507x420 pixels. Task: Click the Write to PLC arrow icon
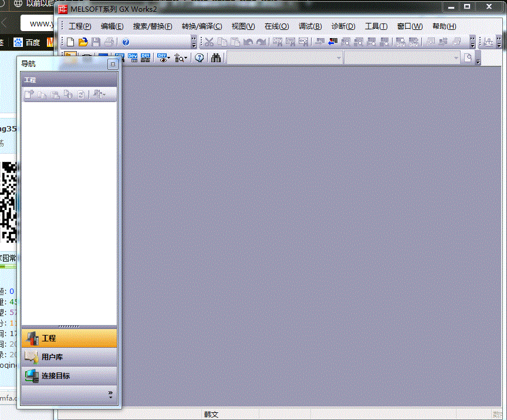pyautogui.click(x=333, y=42)
